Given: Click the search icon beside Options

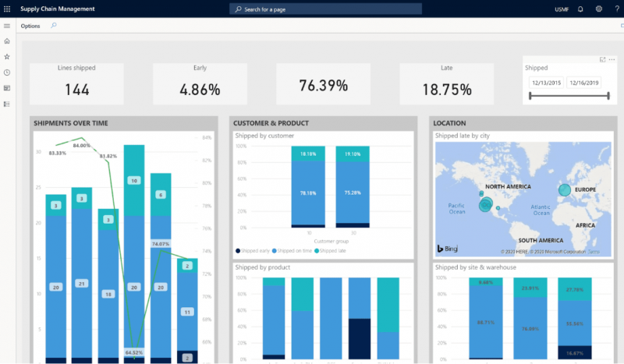Looking at the screenshot, I should 54,26.
